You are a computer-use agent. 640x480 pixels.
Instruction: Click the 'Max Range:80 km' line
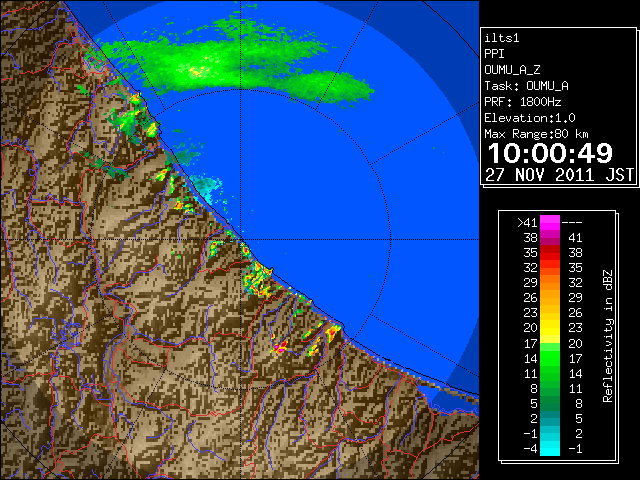(x=536, y=134)
